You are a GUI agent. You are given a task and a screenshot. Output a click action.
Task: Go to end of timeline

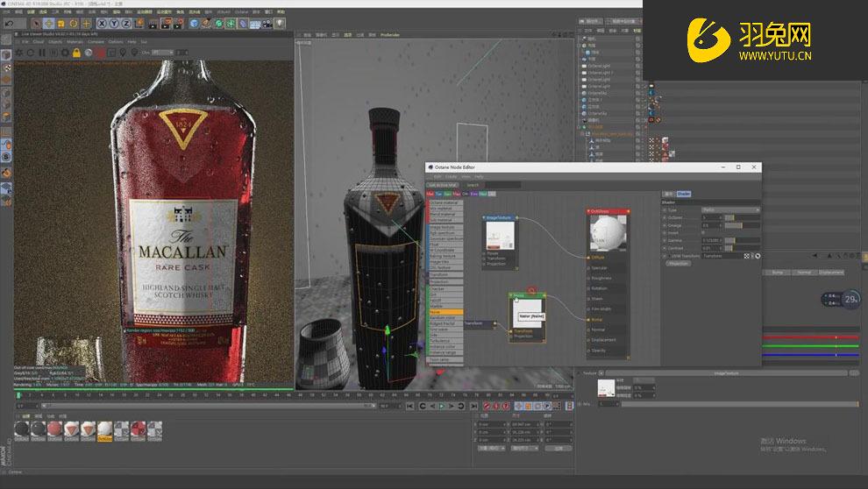473,406
